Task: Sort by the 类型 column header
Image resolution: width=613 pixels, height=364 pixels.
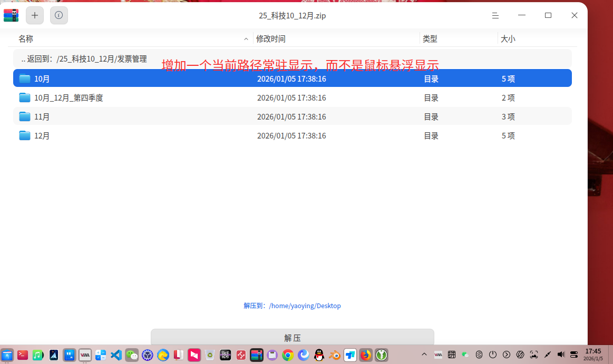Action: coord(430,38)
